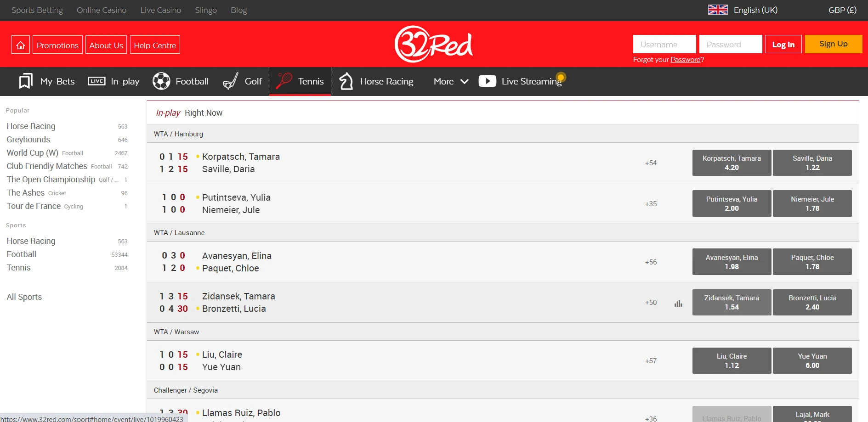This screenshot has height=422, width=868.
Task: Open +57 more markets for Liu match
Action: [x=651, y=361]
